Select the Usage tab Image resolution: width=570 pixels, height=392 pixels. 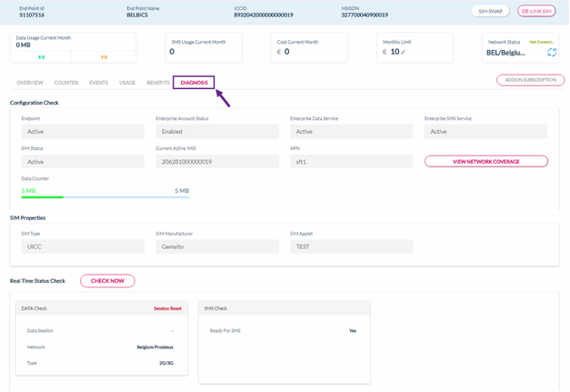[127, 83]
